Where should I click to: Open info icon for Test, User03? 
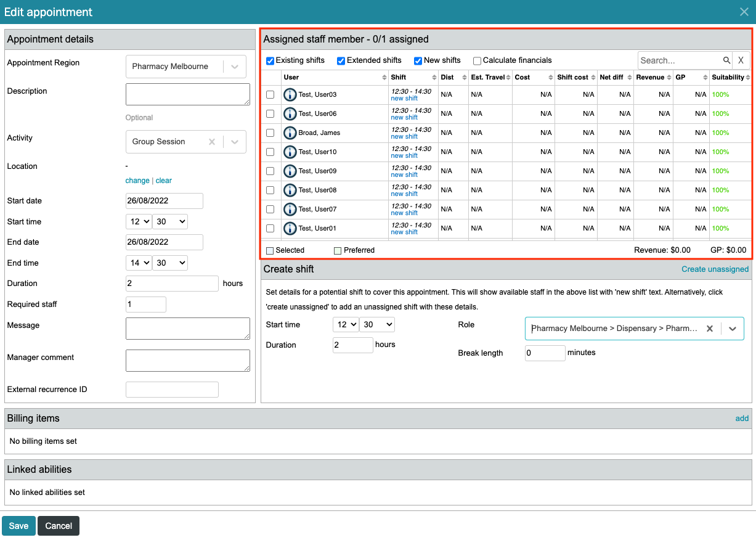[x=290, y=95]
